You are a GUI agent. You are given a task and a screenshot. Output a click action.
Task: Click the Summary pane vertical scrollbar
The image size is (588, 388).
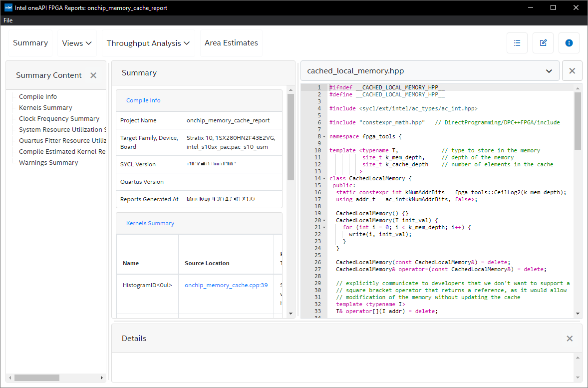pos(291,137)
